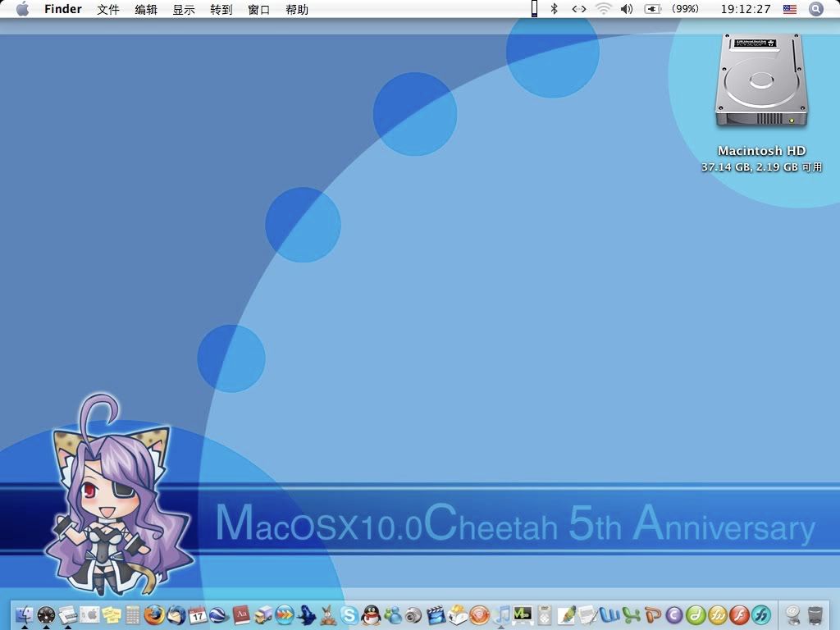Image resolution: width=840 pixels, height=630 pixels.
Task: Open the Macintosh HD drive icon
Action: tap(761, 80)
